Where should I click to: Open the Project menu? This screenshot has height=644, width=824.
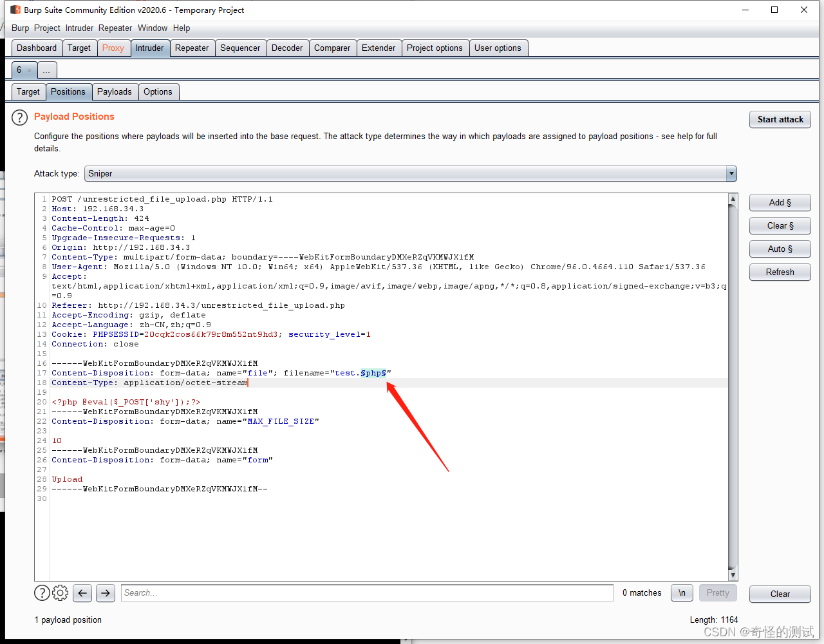[47, 28]
